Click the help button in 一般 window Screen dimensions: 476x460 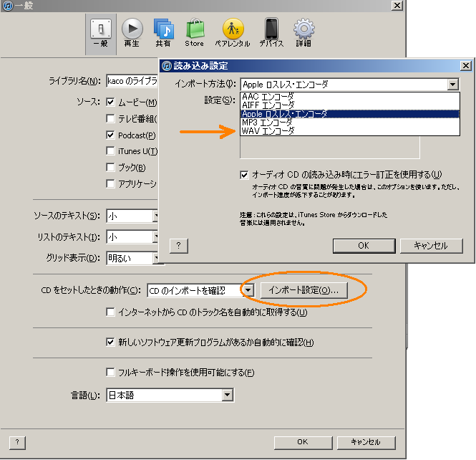click(x=17, y=442)
